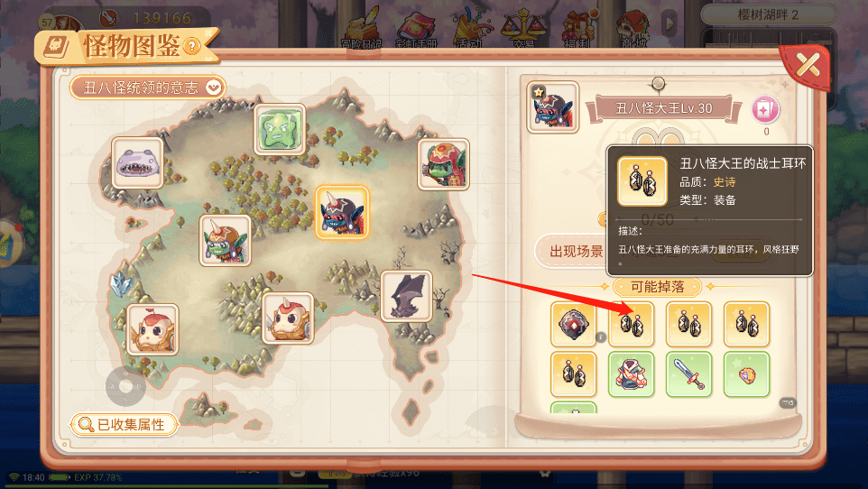Select the green armor drop item

(631, 374)
